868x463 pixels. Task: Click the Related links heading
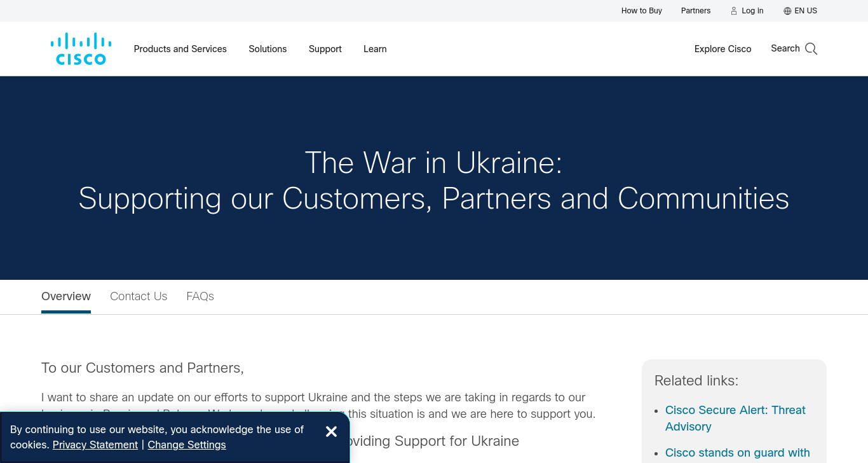pos(696,381)
